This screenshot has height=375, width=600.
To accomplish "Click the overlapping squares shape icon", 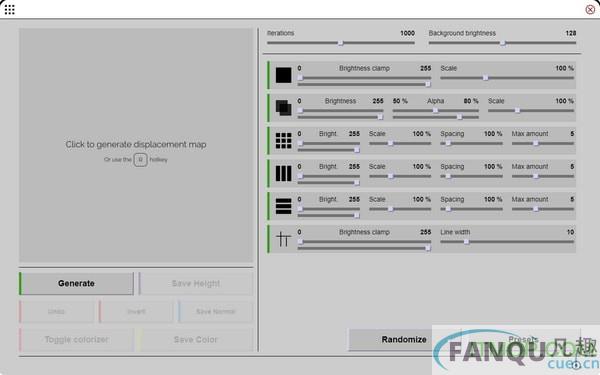I will [284, 108].
